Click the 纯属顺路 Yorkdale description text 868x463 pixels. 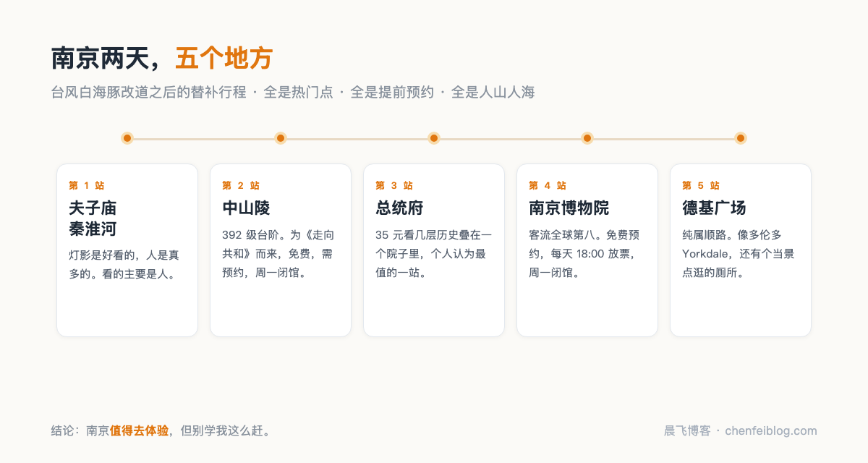pos(739,254)
